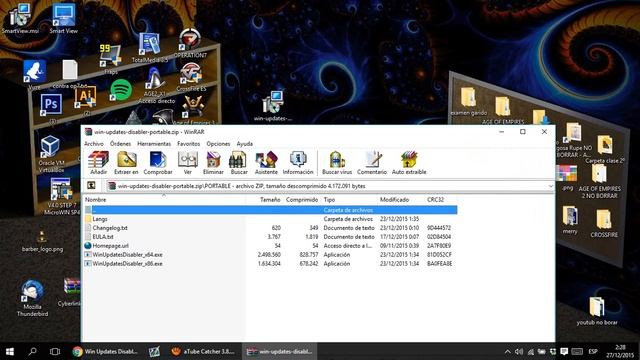Open the Asistente wizard icon
This screenshot has height=360, width=640.
(x=266, y=162)
